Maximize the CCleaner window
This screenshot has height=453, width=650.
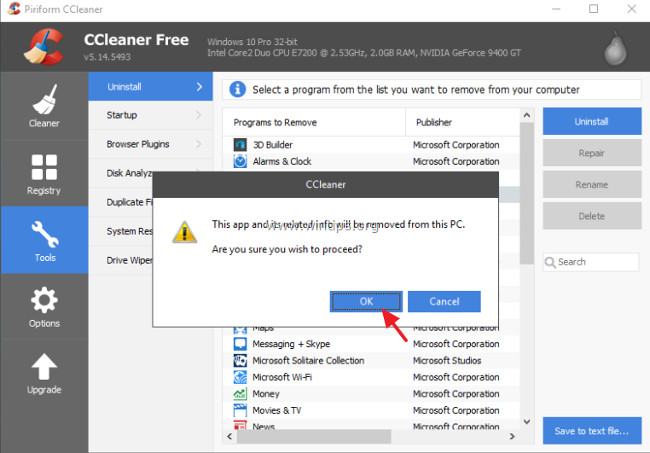(x=593, y=9)
